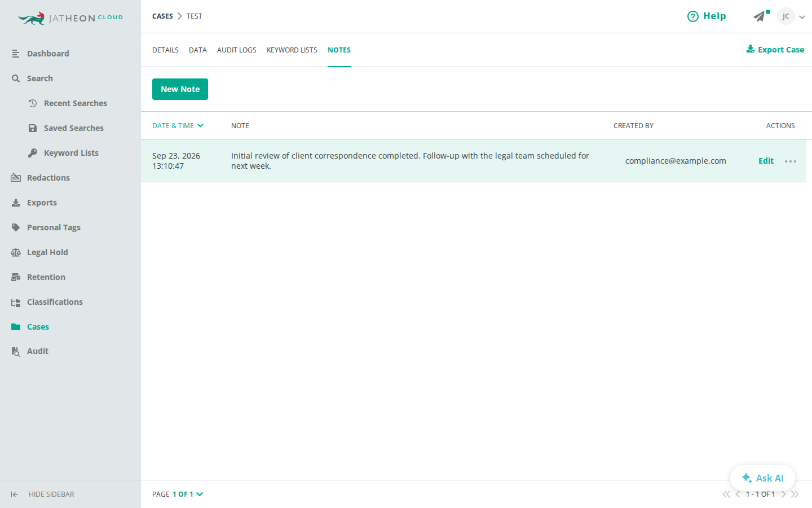
Task: Go to the next page of notes
Action: point(784,494)
